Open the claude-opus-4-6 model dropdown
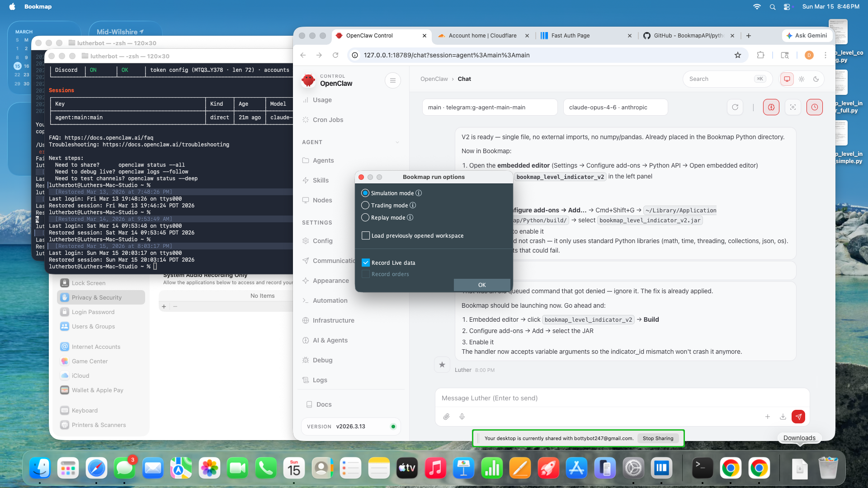 [615, 107]
